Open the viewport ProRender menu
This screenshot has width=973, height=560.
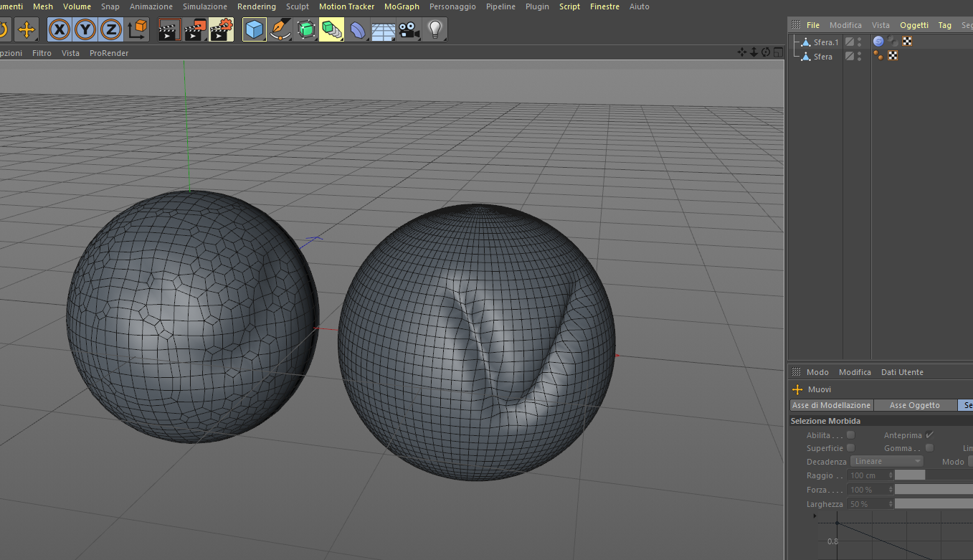point(109,53)
